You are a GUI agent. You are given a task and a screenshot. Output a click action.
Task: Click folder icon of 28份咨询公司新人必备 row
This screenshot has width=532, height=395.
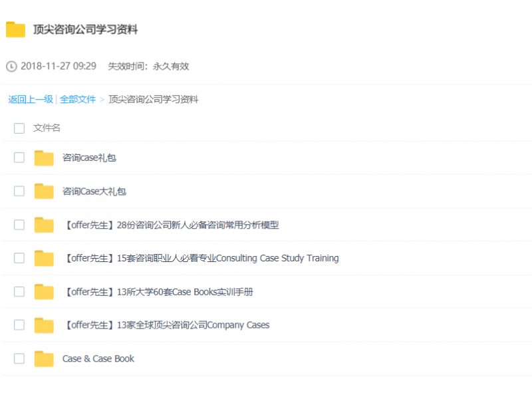pyautogui.click(x=44, y=225)
